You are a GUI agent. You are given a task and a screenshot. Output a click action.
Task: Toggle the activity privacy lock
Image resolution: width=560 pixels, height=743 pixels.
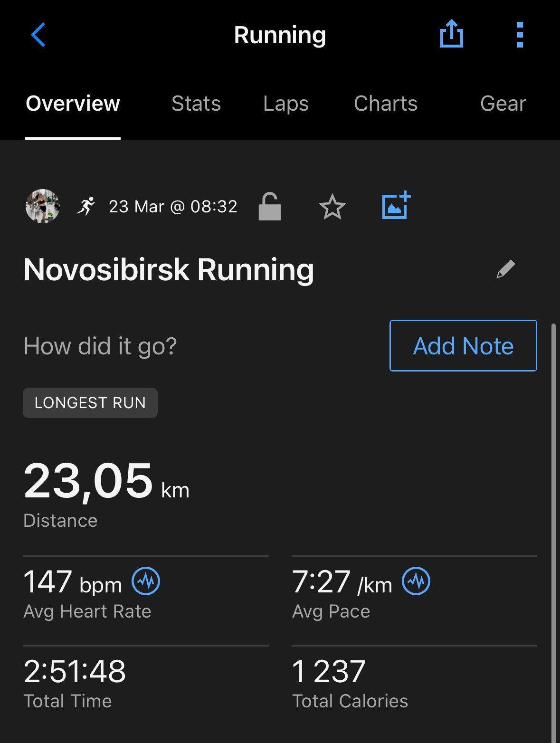[270, 206]
